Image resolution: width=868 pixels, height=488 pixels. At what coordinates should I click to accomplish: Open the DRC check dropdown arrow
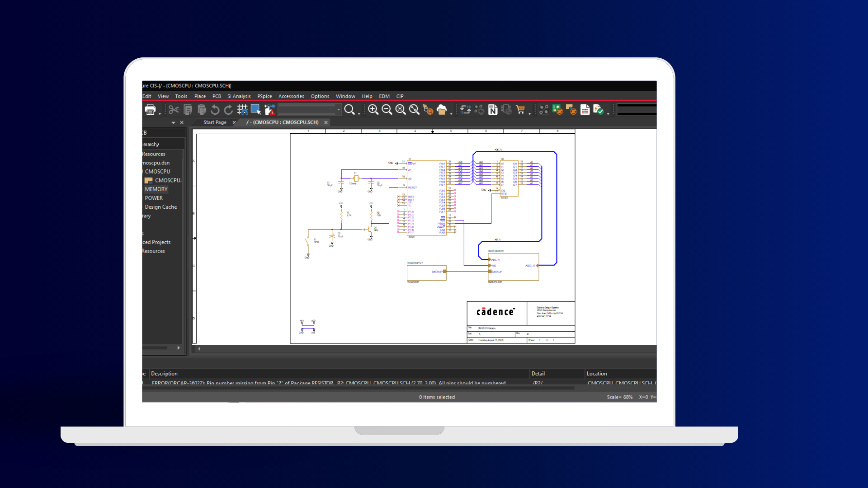(608, 113)
